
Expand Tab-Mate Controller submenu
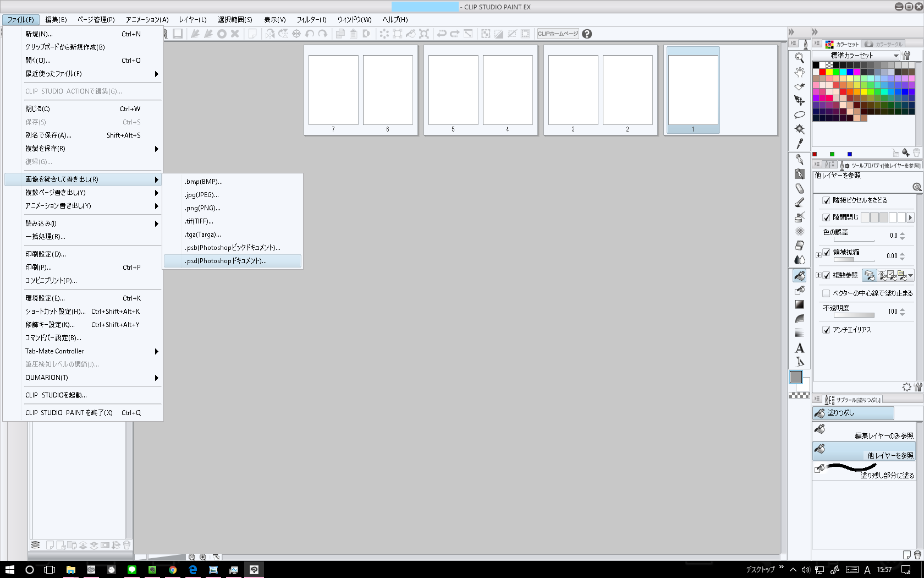pos(82,351)
